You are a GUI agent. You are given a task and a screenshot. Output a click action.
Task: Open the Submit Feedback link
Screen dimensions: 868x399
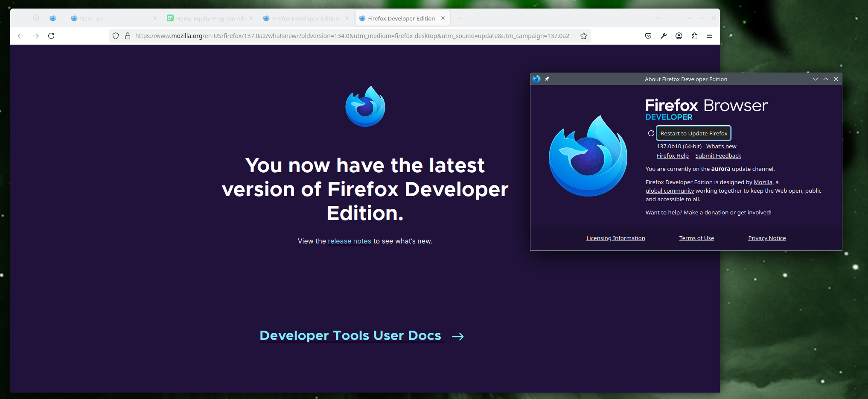coord(718,155)
